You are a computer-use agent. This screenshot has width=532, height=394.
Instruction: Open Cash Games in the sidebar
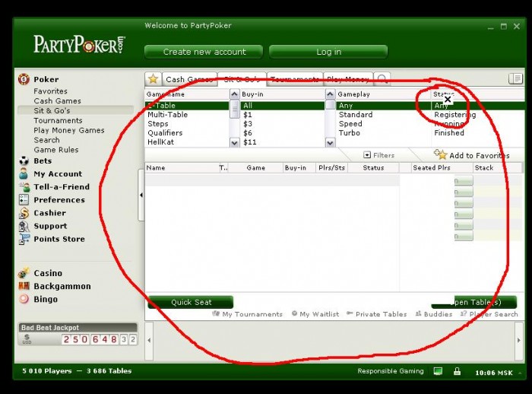57,101
